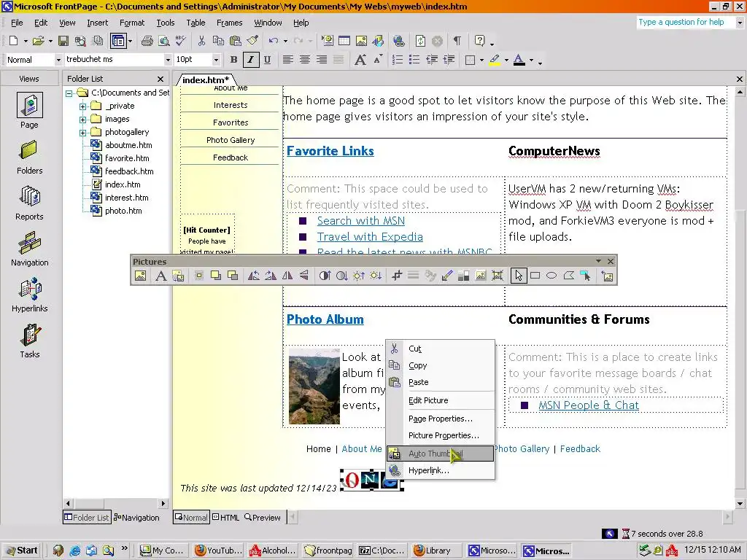
Task: Click the Format Painter brush icon
Action: coord(253,41)
